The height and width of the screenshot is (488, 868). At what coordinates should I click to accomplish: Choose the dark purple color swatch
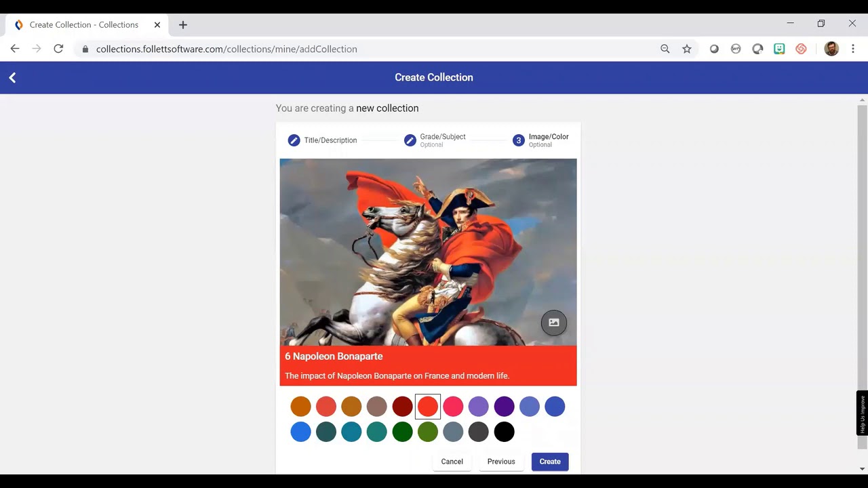click(504, 407)
